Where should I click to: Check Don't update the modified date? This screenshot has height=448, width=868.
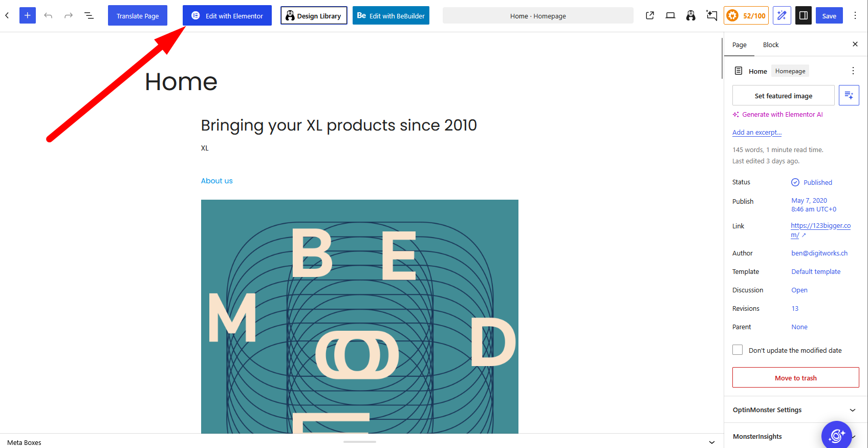[737, 350]
